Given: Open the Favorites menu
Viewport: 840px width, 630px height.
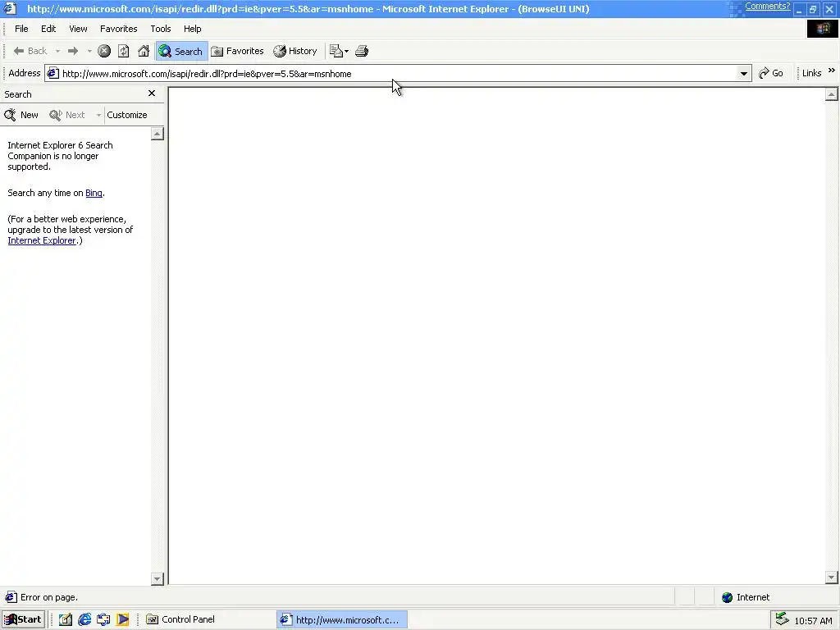Looking at the screenshot, I should coord(118,29).
